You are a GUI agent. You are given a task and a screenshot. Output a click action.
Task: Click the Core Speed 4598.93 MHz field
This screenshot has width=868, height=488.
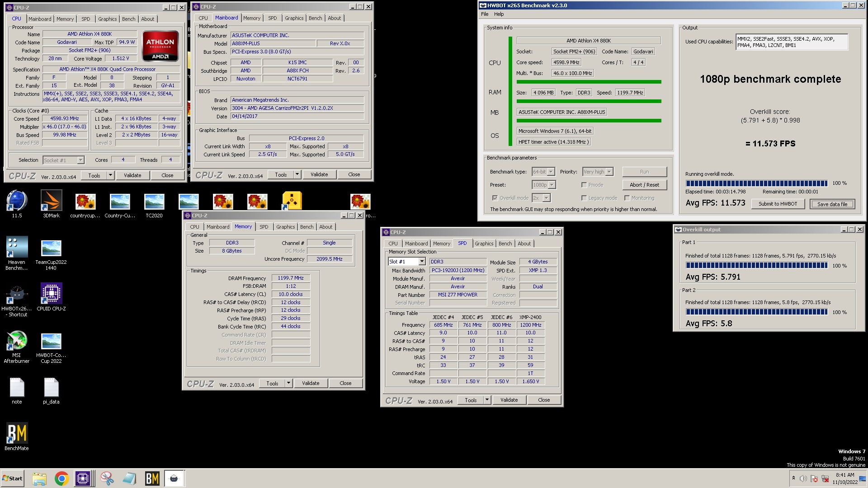point(65,118)
